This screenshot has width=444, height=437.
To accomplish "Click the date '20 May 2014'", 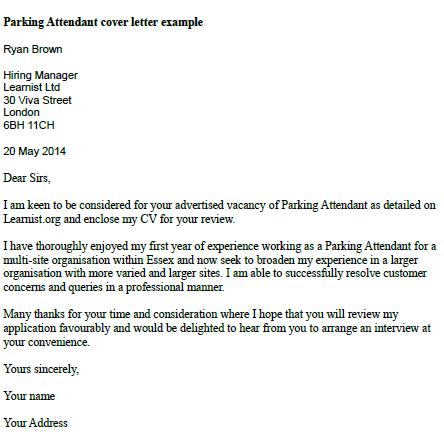I will tap(34, 151).
